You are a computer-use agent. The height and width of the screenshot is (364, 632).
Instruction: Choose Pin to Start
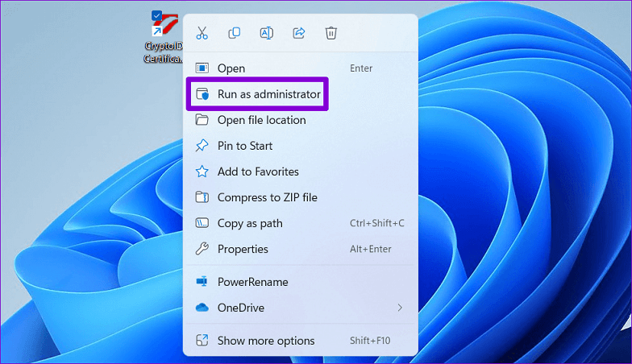[245, 146]
